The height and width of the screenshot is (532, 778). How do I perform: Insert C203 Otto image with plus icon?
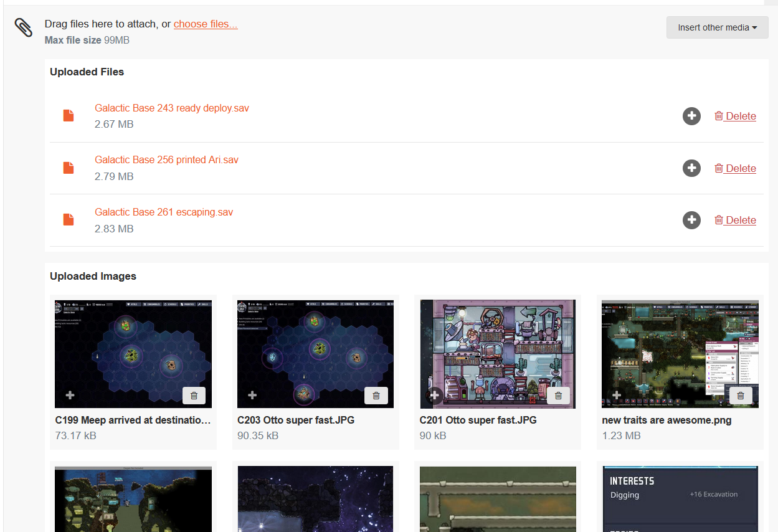click(252, 395)
